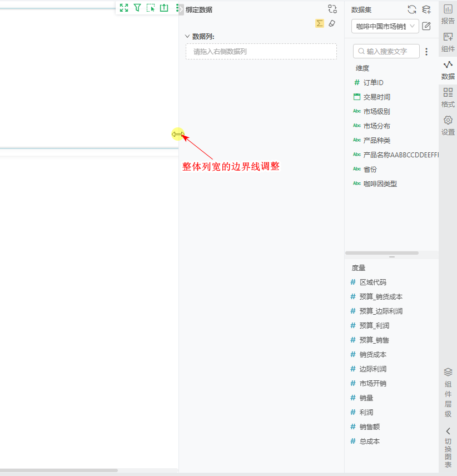Screen dimensions: 457x476
Task: Click the 维度 section heading
Action: pyautogui.click(x=362, y=68)
